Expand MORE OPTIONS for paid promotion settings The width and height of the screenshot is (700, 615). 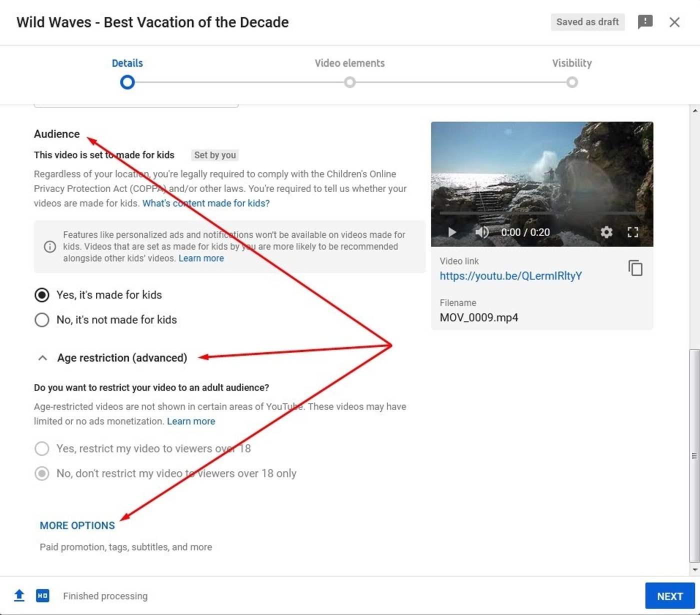(x=76, y=525)
